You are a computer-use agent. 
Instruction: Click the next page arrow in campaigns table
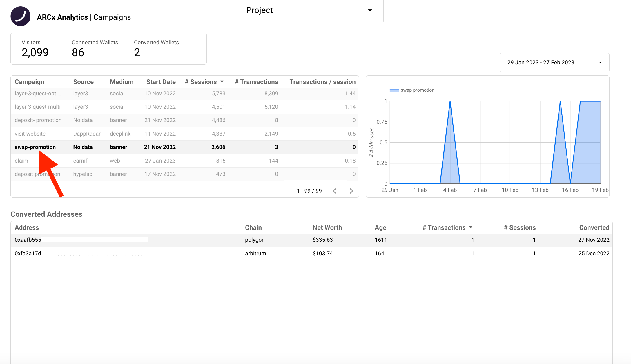(x=351, y=191)
